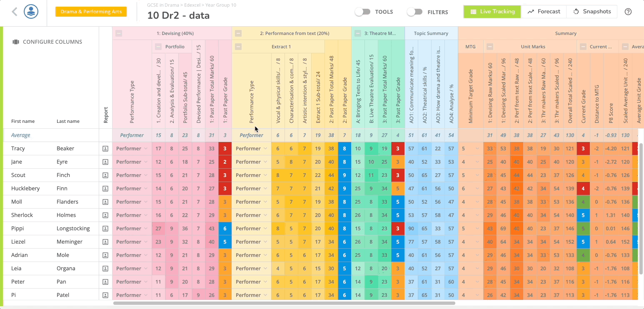Click the back arrow icon
The height and width of the screenshot is (309, 644).
coord(15,12)
